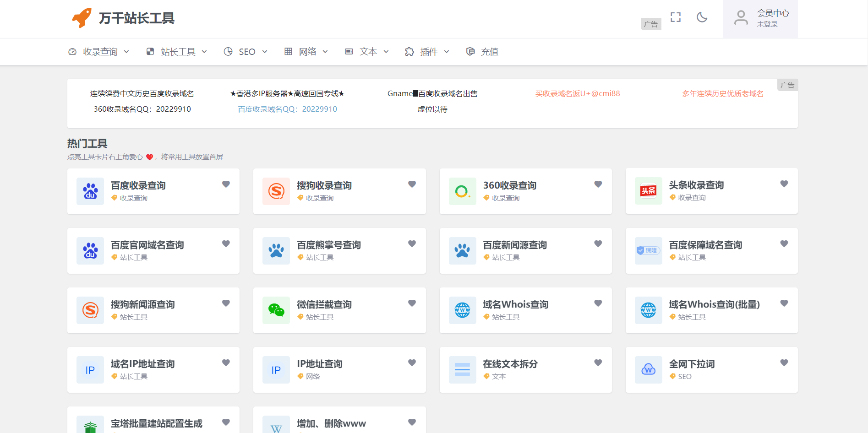This screenshot has height=433, width=868.
Task: Mark 在线文本拆分 as favorite with its heart
Action: [x=598, y=363]
